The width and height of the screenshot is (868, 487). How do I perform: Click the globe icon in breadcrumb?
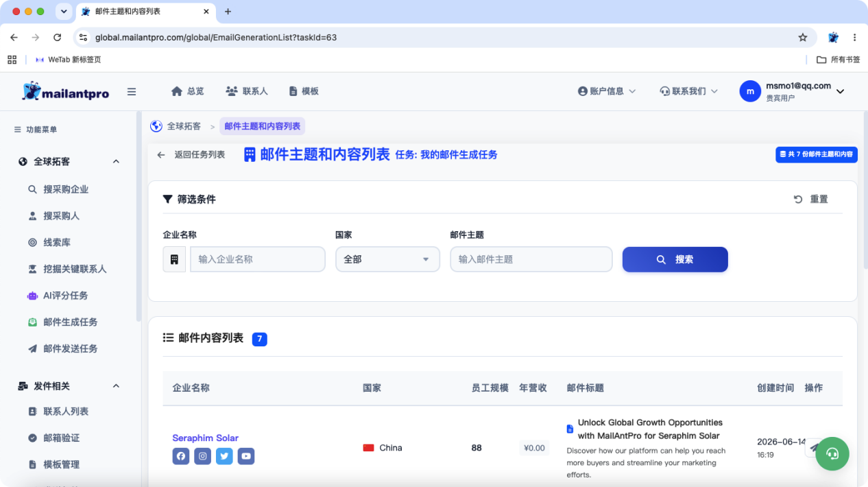[x=156, y=126]
